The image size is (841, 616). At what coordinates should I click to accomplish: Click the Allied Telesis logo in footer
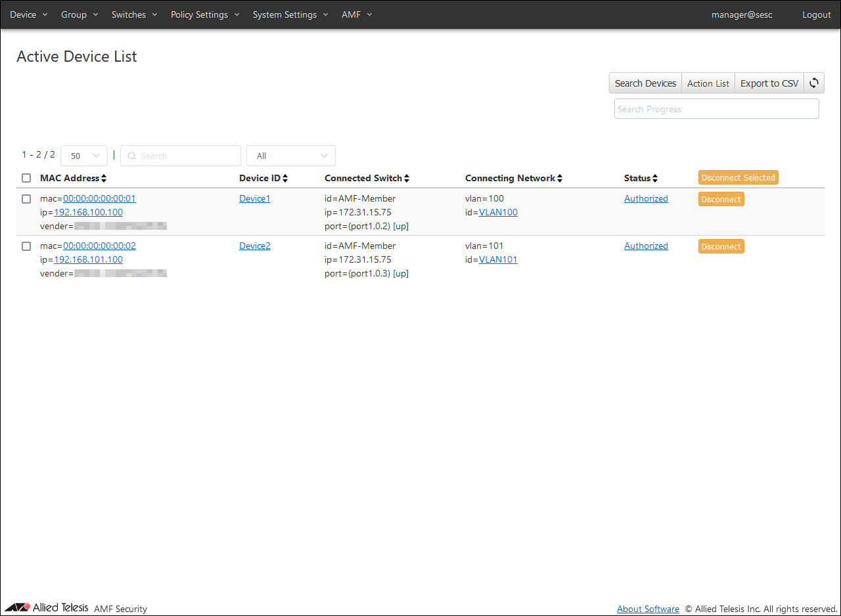[x=47, y=607]
